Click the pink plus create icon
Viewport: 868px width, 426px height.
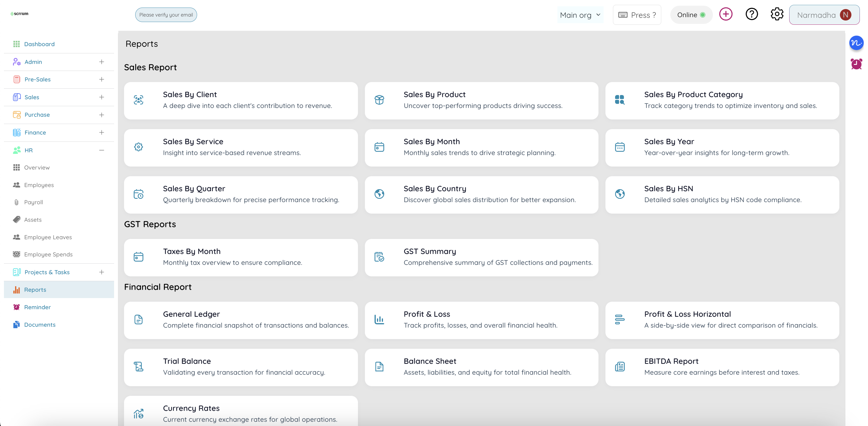pyautogui.click(x=726, y=14)
